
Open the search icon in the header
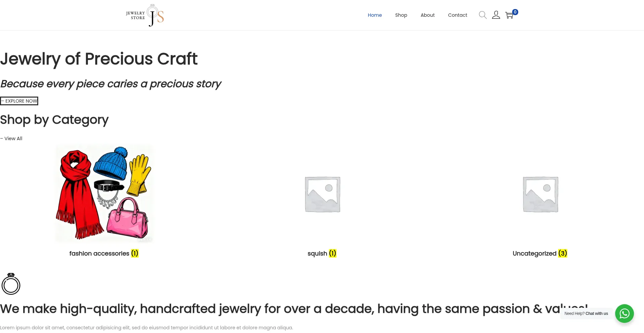tap(482, 15)
